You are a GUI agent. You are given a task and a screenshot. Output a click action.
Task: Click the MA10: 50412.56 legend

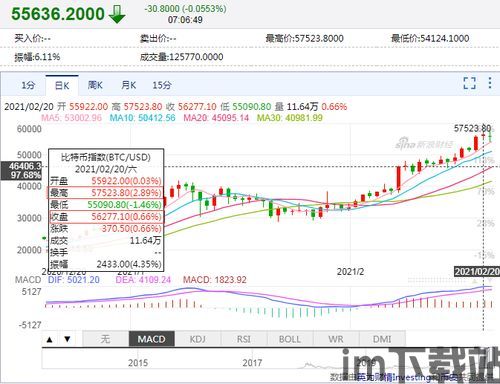pyautogui.click(x=143, y=118)
